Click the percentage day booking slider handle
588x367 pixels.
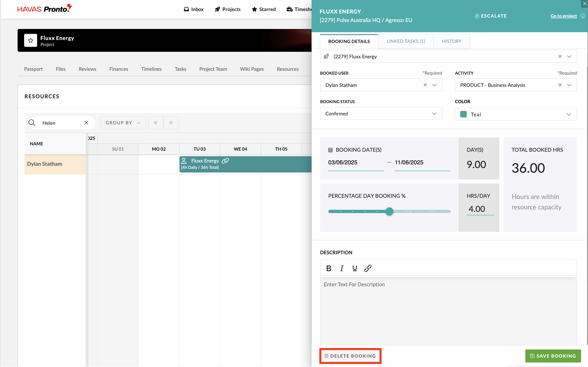389,211
